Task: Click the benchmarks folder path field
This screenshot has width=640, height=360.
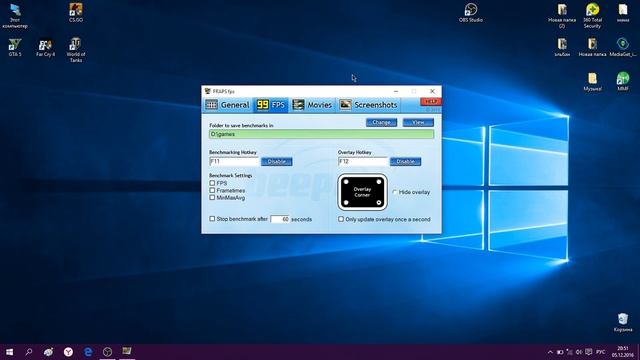Action: pyautogui.click(x=321, y=134)
